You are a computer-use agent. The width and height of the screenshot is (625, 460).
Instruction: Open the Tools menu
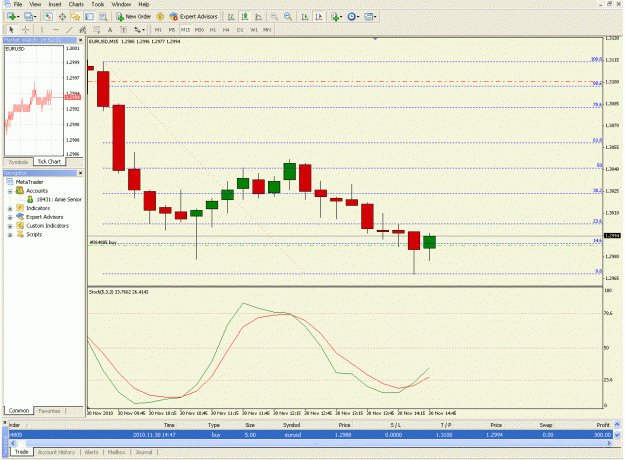click(98, 4)
